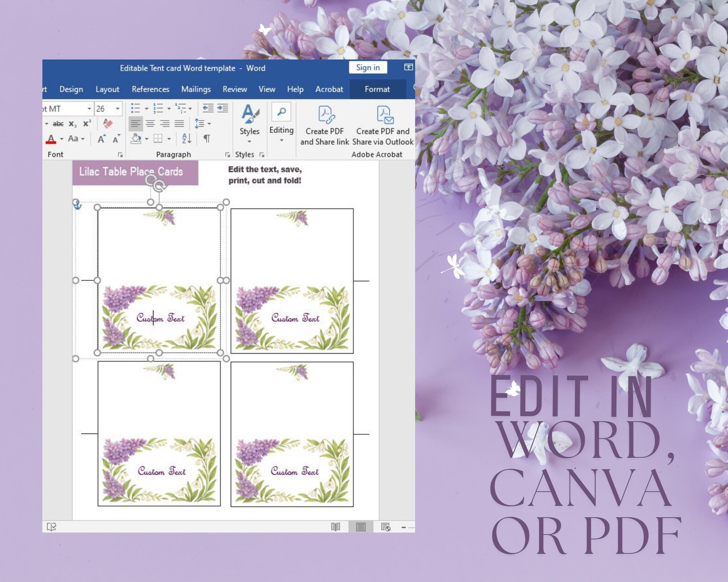Switch to the Layout tab
This screenshot has height=582, width=728.
point(107,89)
